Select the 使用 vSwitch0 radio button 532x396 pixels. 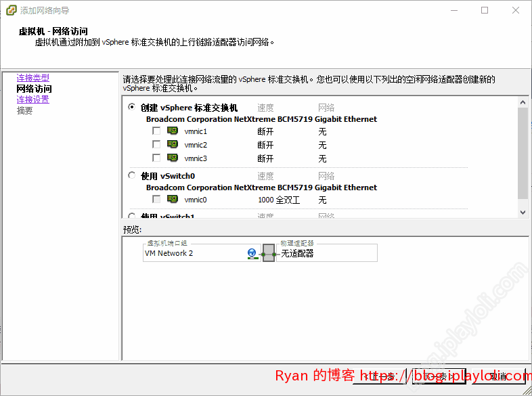click(x=131, y=175)
